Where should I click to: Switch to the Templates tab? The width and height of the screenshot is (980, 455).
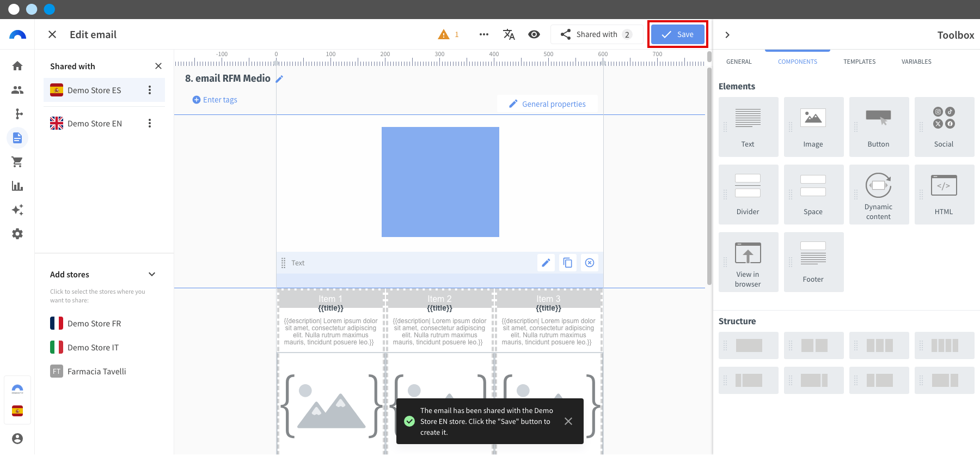859,62
